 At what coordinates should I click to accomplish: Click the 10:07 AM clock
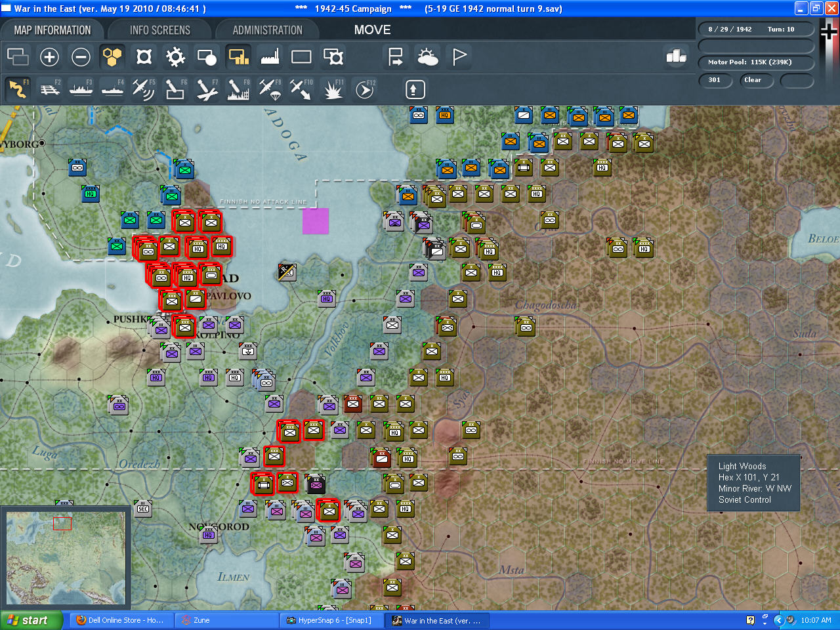816,620
